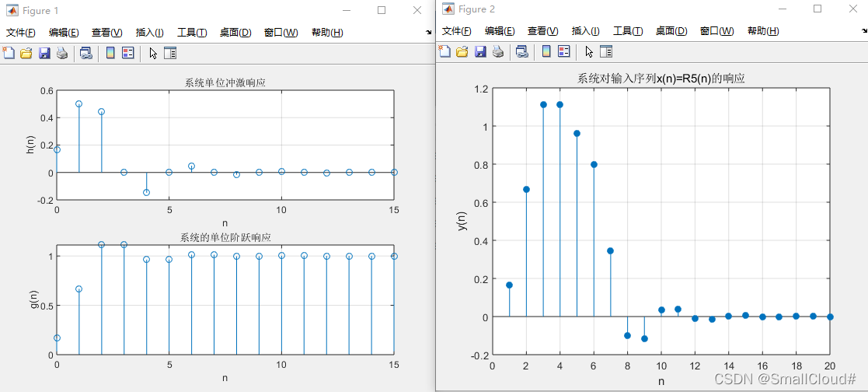The width and height of the screenshot is (868, 392).
Task: Open 查看(V) menu in Figure 2
Action: [543, 31]
